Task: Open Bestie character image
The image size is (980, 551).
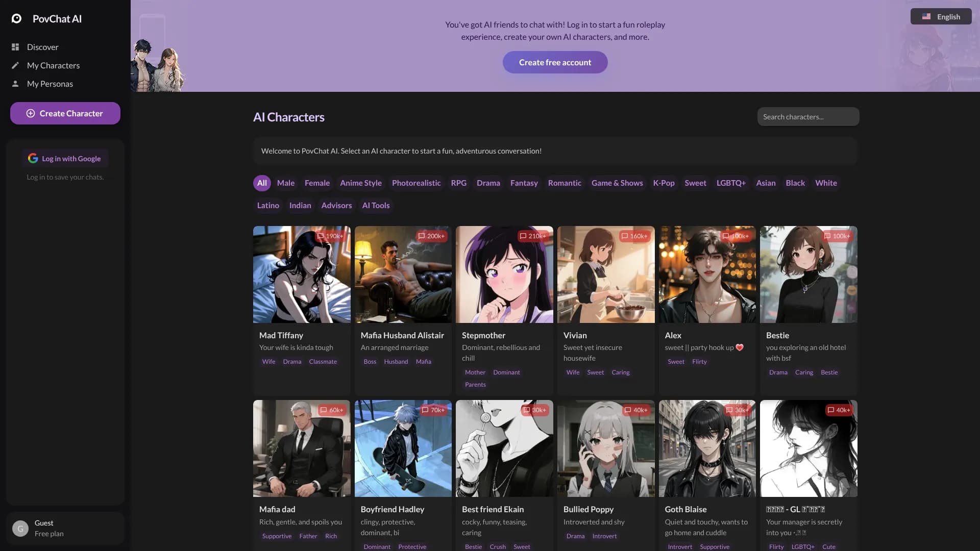Action: click(808, 274)
